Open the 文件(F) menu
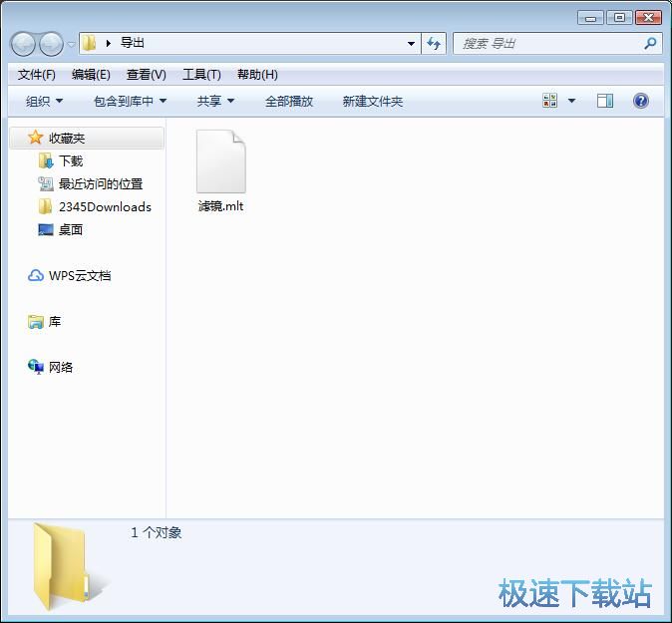This screenshot has width=672, height=623. (37, 75)
